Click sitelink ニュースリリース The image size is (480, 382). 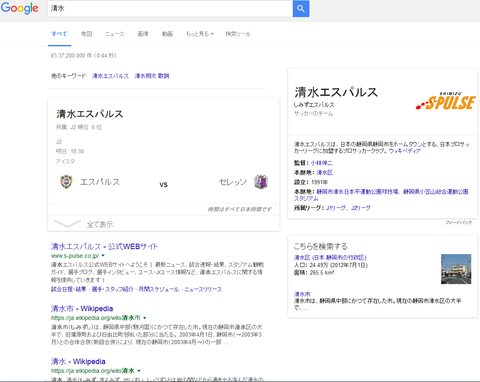pyautogui.click(x=203, y=289)
